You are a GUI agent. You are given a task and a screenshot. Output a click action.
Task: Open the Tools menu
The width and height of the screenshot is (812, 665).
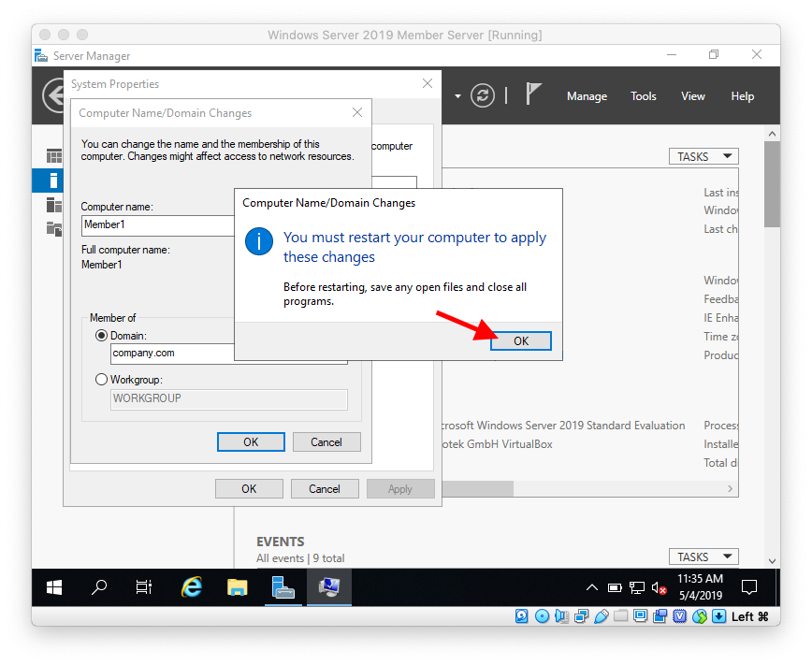[x=643, y=95]
